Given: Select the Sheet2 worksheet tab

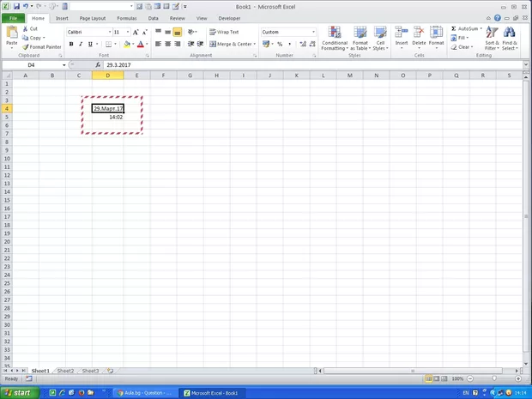Looking at the screenshot, I should pyautogui.click(x=64, y=371).
